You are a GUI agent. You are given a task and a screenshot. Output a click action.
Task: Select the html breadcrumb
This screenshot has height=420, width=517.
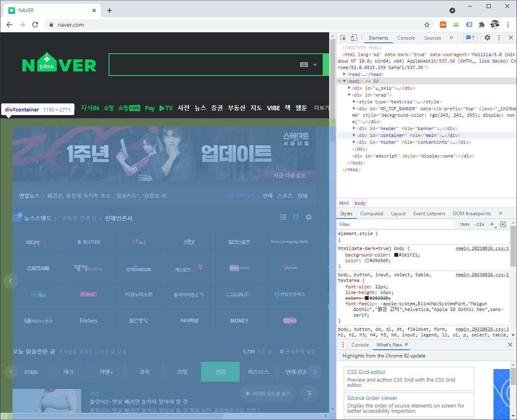[344, 203]
